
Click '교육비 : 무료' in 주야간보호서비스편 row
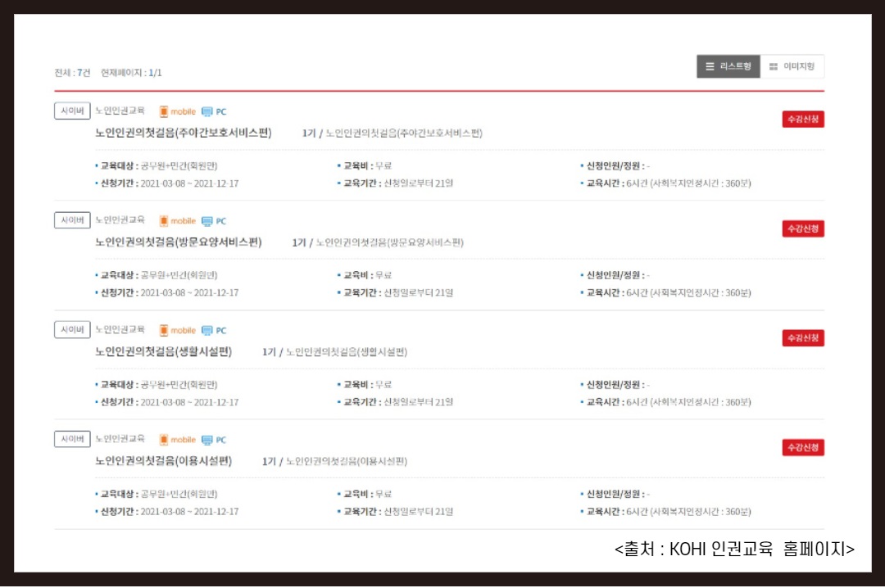click(365, 166)
